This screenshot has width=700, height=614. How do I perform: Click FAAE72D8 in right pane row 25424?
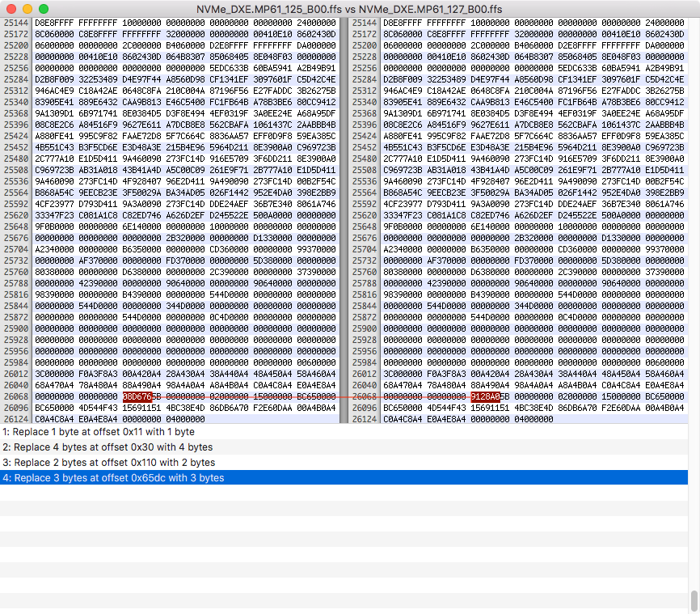[x=490, y=136]
